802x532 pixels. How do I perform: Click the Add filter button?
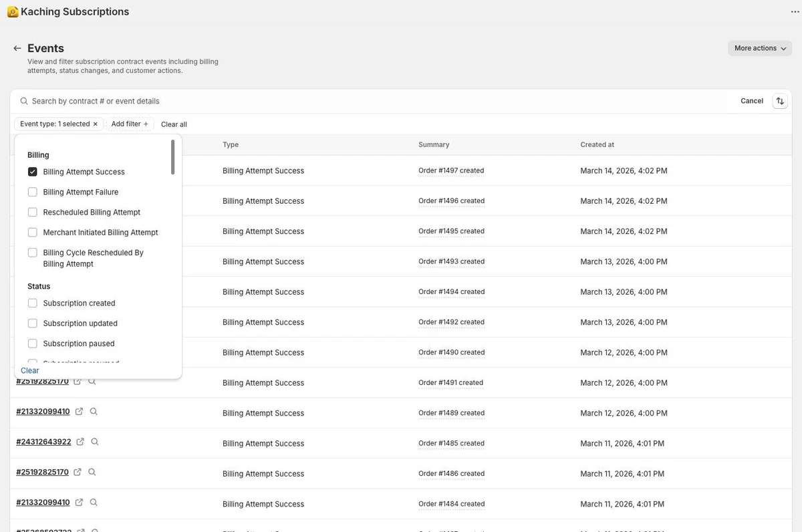(130, 124)
